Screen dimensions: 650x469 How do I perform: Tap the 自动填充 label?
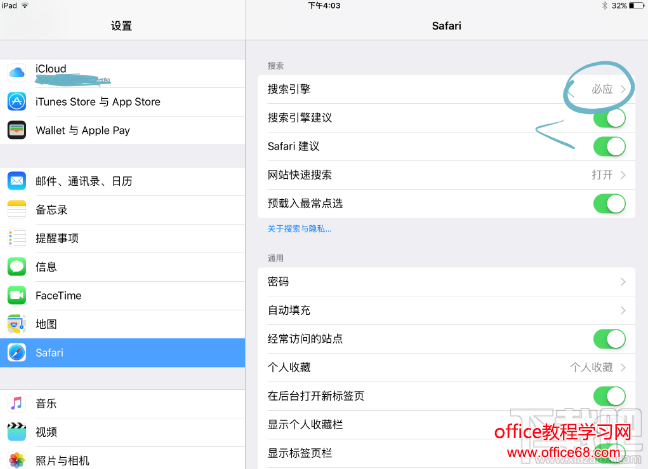point(289,311)
